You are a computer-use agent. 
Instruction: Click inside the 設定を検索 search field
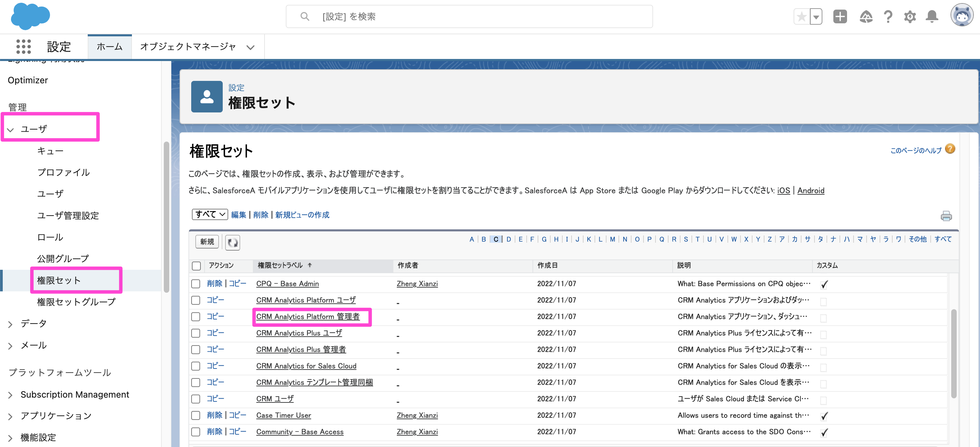pyautogui.click(x=469, y=16)
